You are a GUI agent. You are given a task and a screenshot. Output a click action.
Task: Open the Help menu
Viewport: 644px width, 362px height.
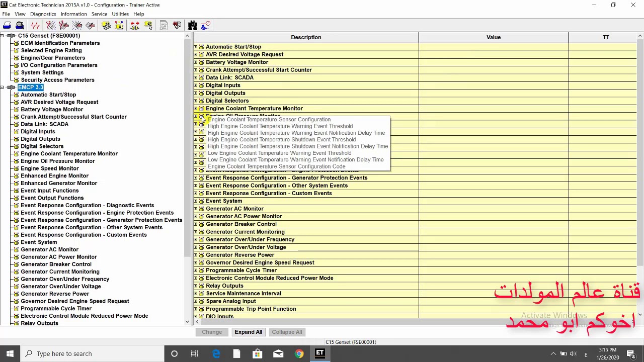pos(139,14)
